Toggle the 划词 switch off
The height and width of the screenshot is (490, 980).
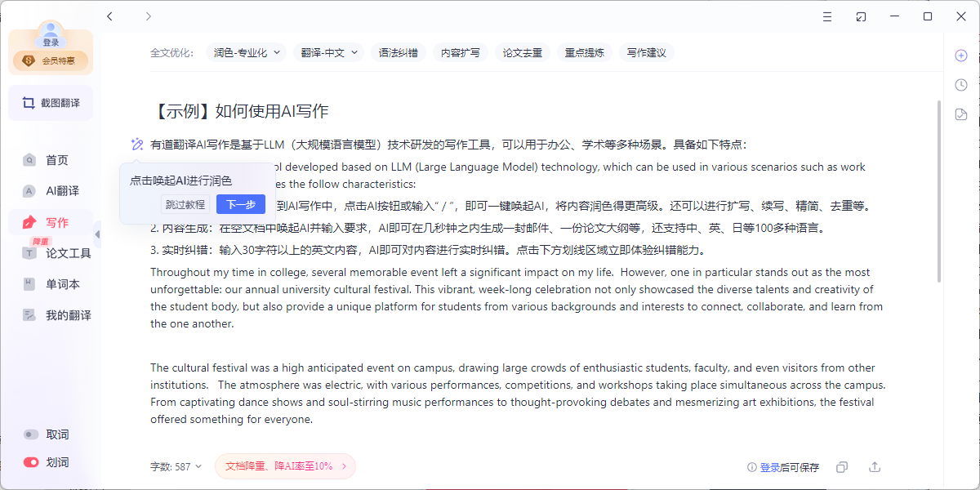pos(32,462)
